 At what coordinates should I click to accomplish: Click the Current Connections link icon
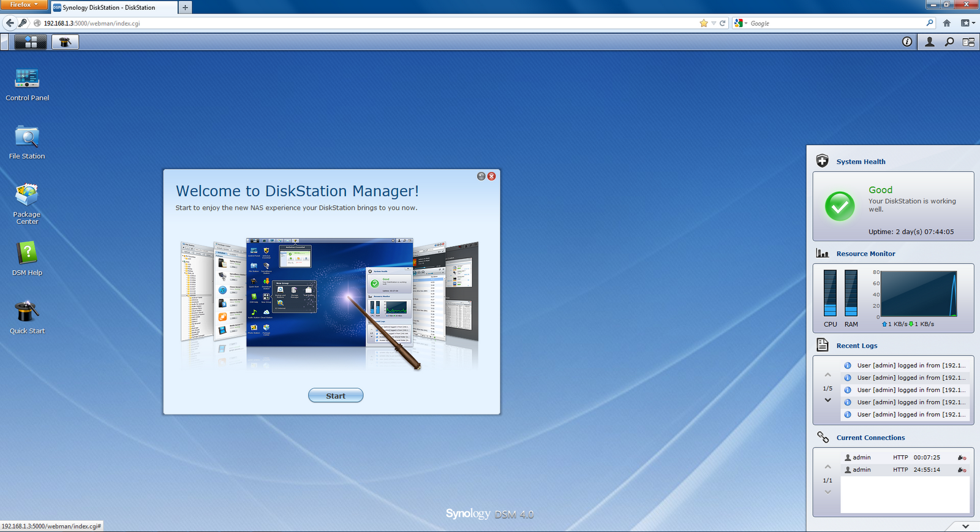[823, 437]
